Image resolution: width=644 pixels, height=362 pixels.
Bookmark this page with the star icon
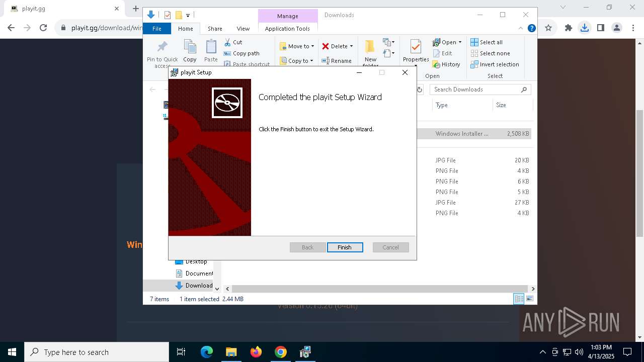click(x=548, y=28)
